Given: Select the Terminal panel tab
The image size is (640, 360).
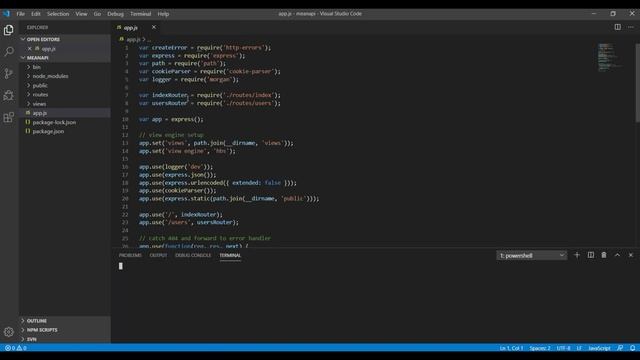Looking at the screenshot, I should coord(230,256).
